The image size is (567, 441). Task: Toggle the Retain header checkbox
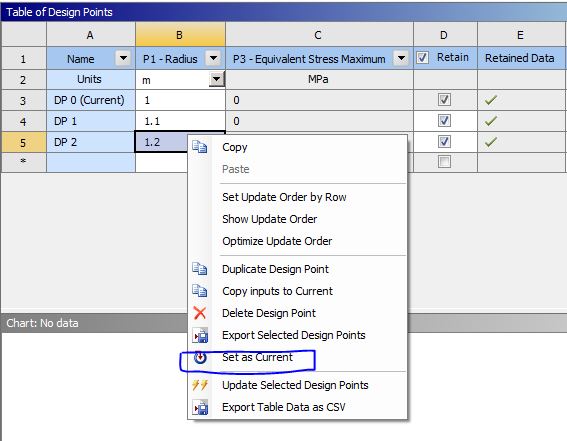click(x=422, y=58)
